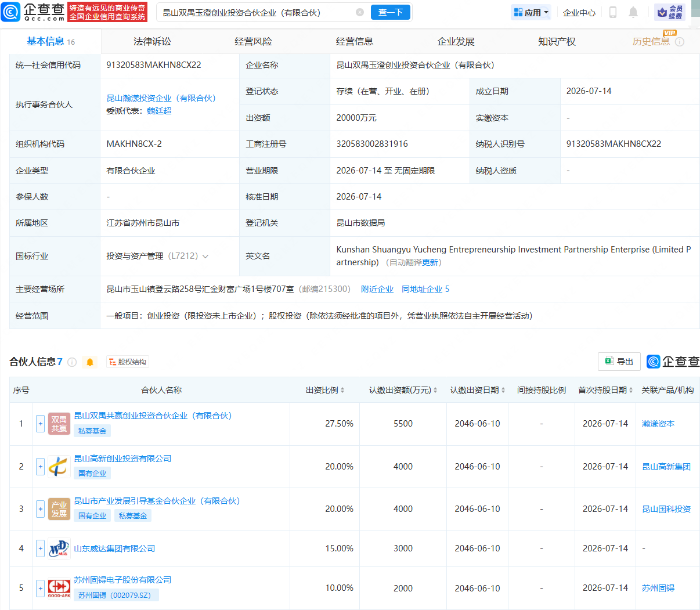Click the info icon beside 历史信息

680,42
